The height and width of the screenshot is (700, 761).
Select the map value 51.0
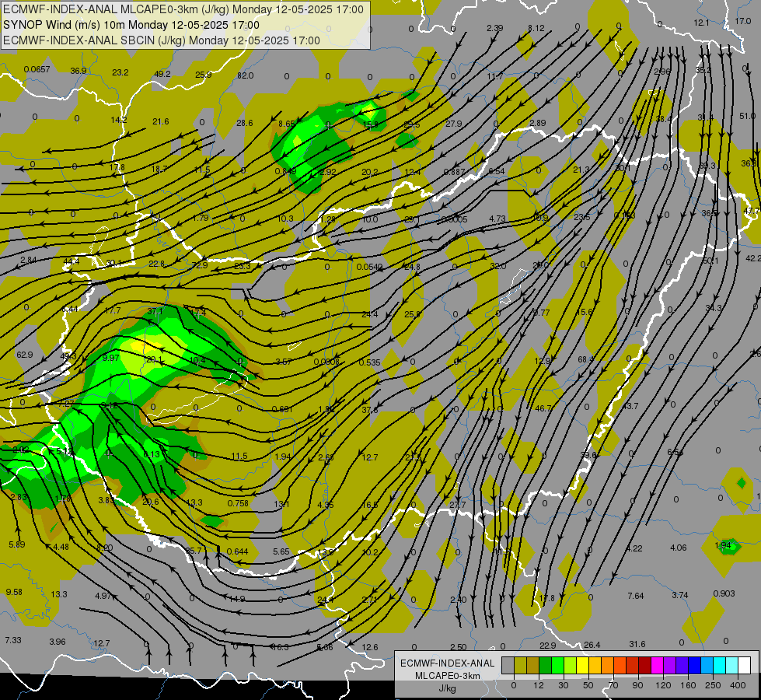pos(748,116)
